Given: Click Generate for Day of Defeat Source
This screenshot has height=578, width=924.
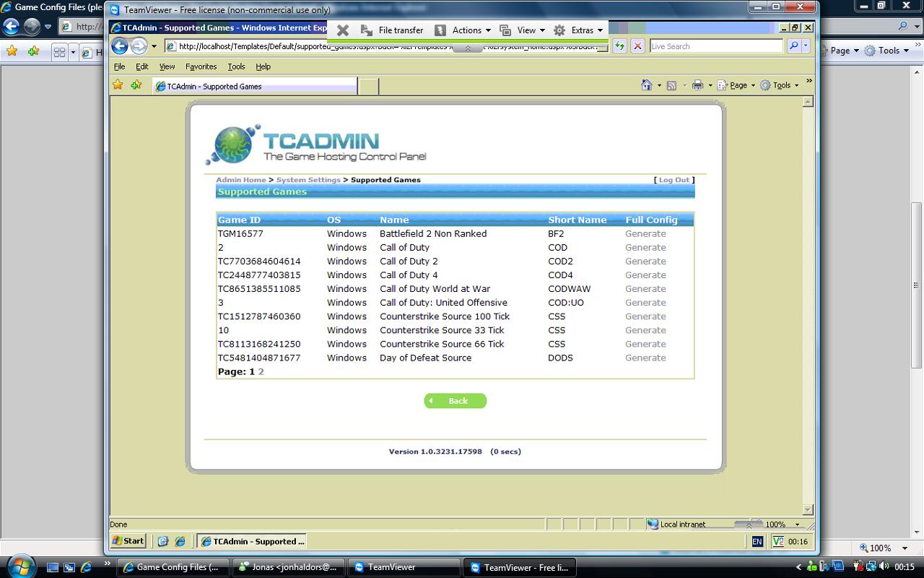Looking at the screenshot, I should pos(645,358).
